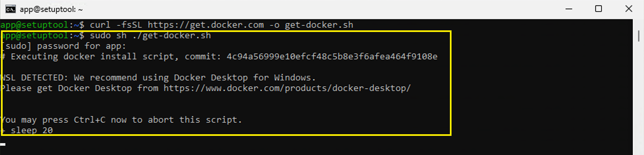The width and height of the screenshot is (644, 155).
Task: Open the docker-desktop products URL
Action: tap(287, 88)
